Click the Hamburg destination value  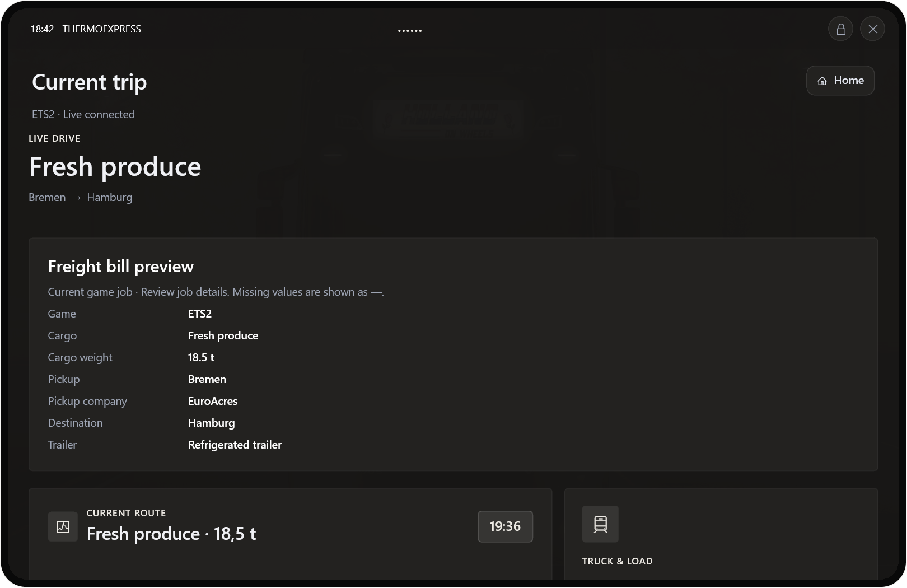pyautogui.click(x=211, y=423)
